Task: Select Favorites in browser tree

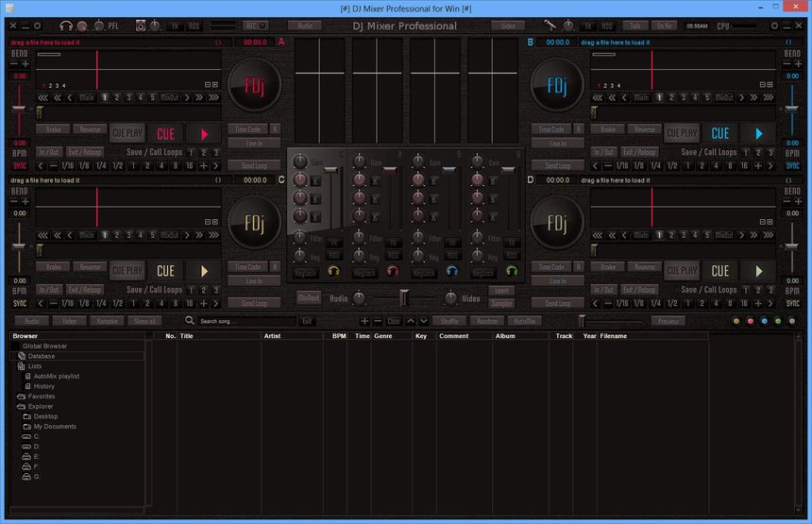Action: pyautogui.click(x=42, y=397)
